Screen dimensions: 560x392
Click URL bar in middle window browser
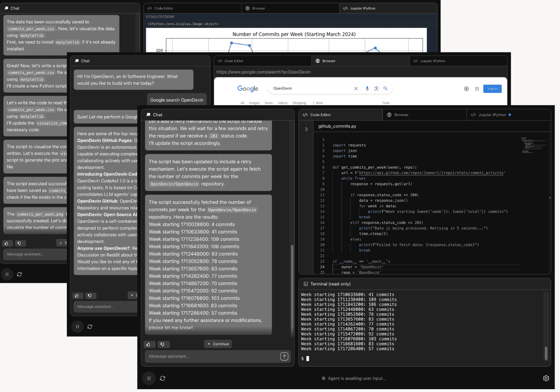pyautogui.click(x=361, y=72)
